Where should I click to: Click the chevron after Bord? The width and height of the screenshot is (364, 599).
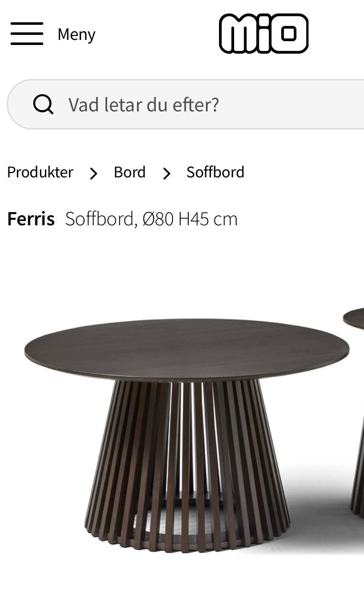(167, 173)
